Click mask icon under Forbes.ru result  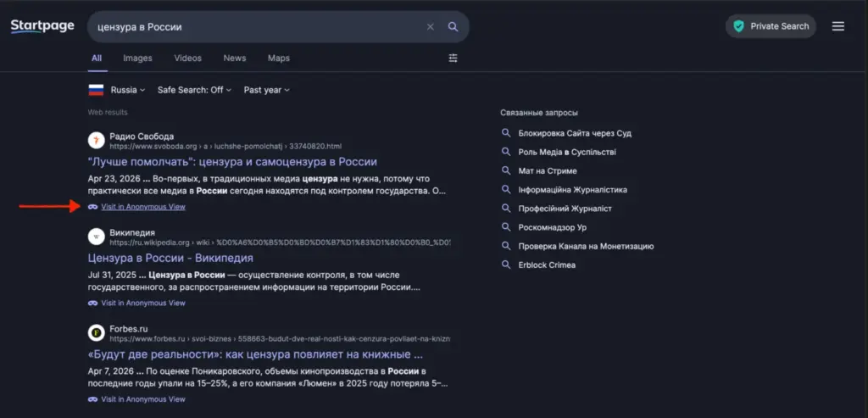tap(92, 399)
